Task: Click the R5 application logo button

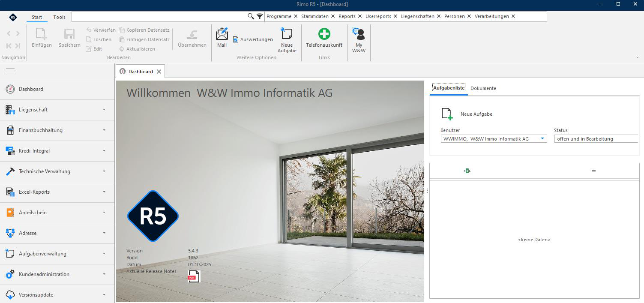Action: point(13,17)
